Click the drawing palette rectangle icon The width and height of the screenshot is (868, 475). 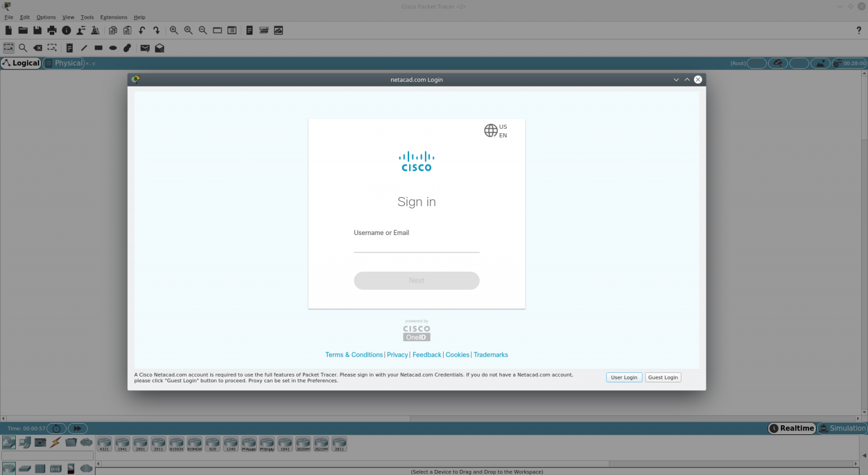pyautogui.click(x=218, y=30)
